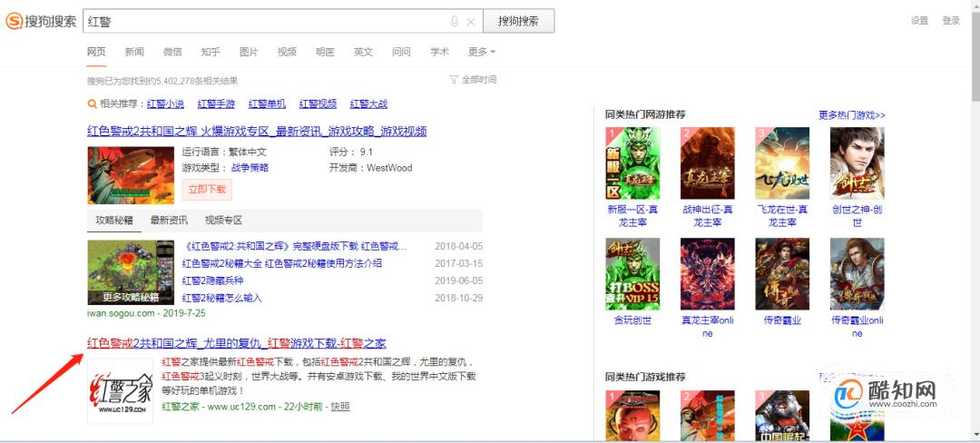Click related suggestion 红警小说
Screen dimensions: 980x443
[x=166, y=103]
